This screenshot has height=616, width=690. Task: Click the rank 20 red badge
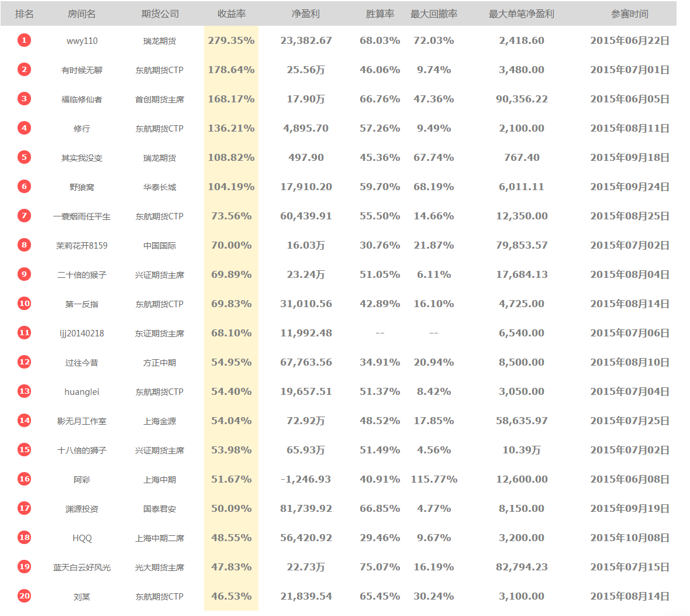click(x=24, y=596)
